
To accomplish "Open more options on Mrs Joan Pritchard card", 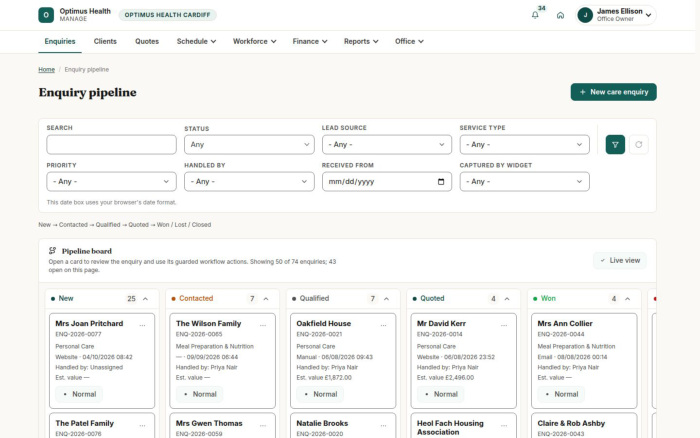I will point(142,325).
